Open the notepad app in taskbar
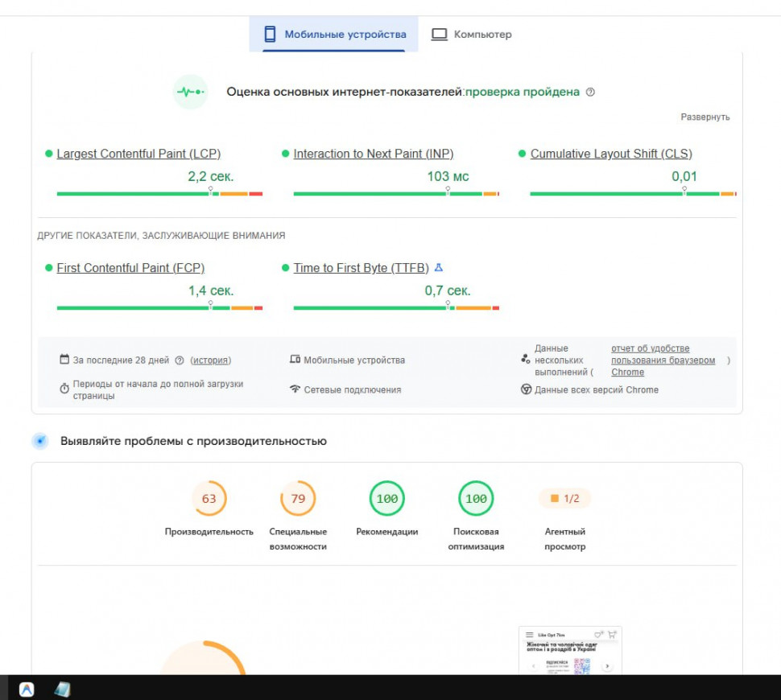Image resolution: width=781 pixels, height=700 pixels. coord(62,689)
